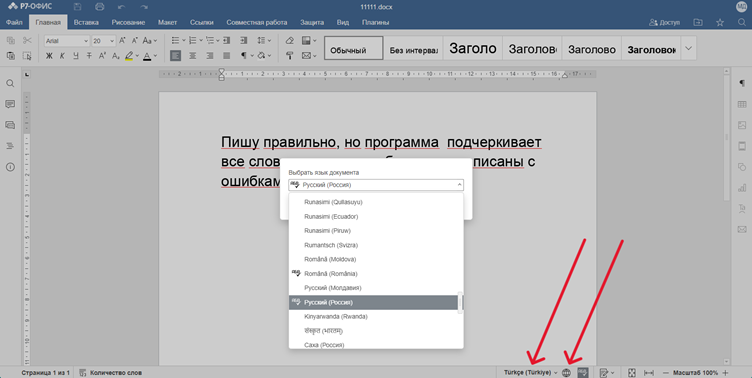Open paragraph settings in right sidebar
This screenshot has height=378, width=752.
pyautogui.click(x=742, y=83)
